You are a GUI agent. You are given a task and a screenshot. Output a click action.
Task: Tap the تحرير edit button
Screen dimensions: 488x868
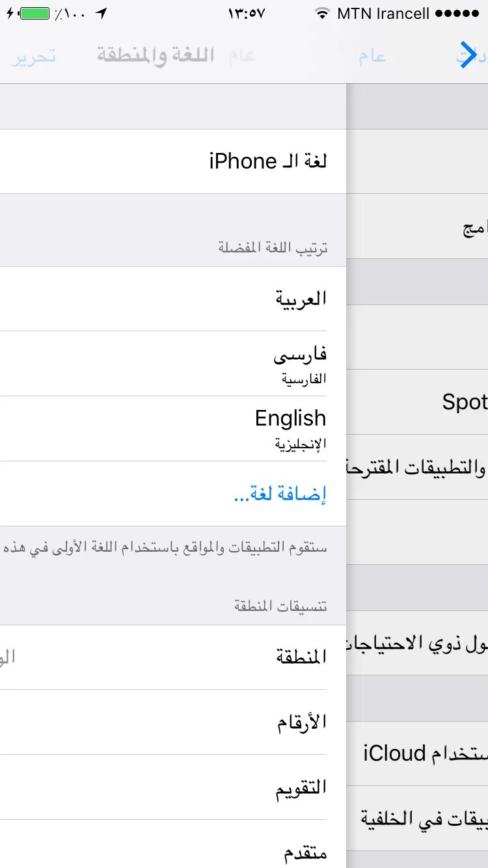[x=34, y=56]
